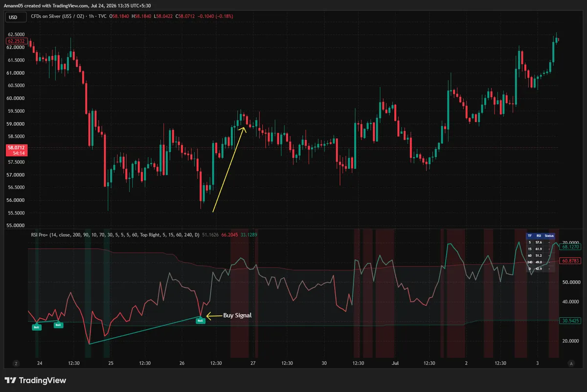
Task: Click the red 60.8783 value tag
Action: click(570, 261)
